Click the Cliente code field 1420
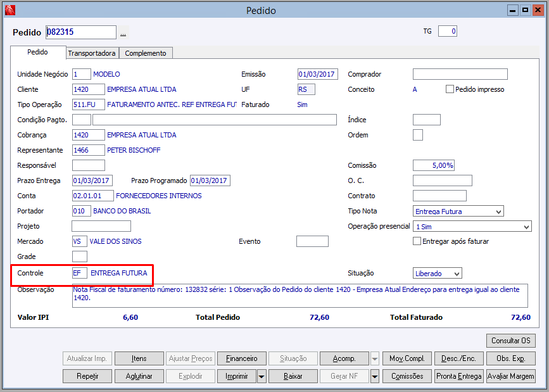This screenshot has width=549, height=392. pyautogui.click(x=88, y=89)
